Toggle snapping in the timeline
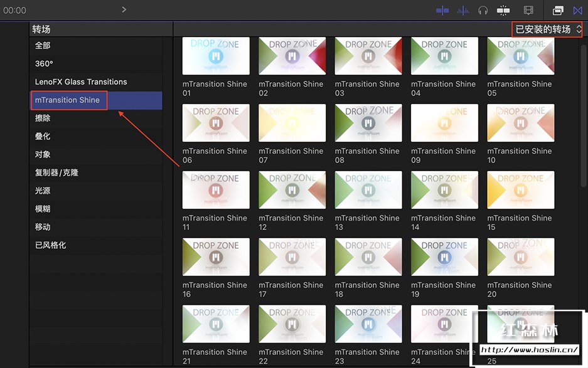 click(x=503, y=11)
